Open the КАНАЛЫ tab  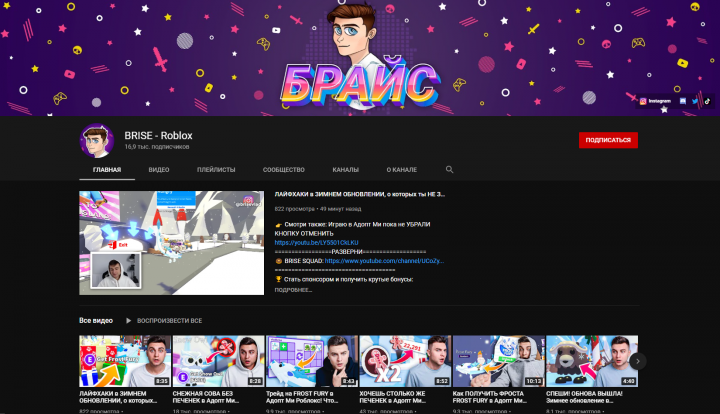tap(345, 170)
